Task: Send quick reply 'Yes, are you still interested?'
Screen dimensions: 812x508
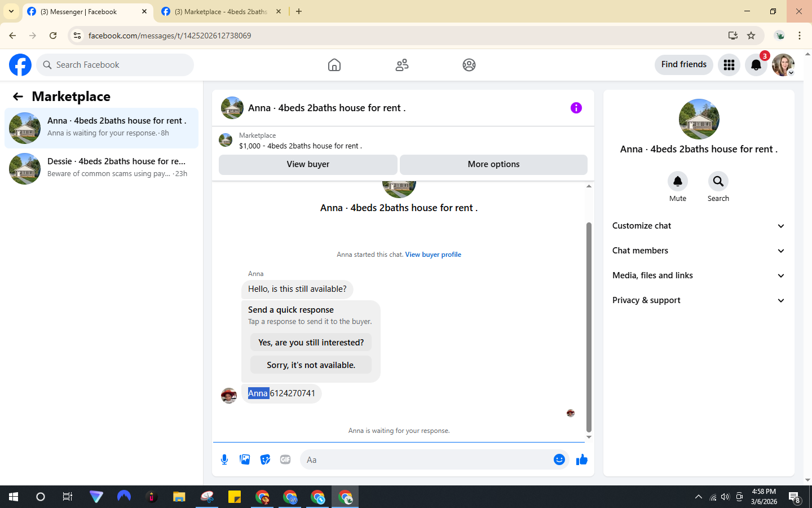Action: click(311, 343)
